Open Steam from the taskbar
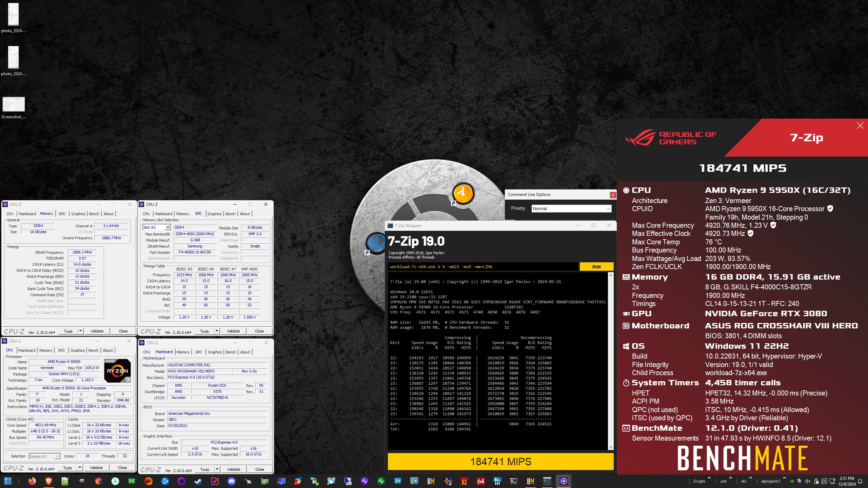The height and width of the screenshot is (488, 868). (198, 481)
